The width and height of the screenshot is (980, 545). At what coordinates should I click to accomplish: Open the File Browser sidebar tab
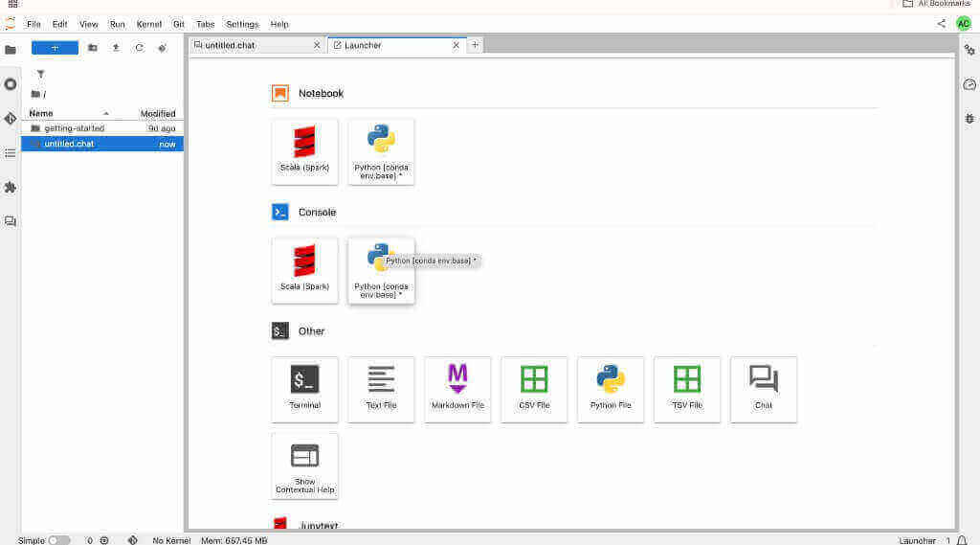(x=10, y=50)
